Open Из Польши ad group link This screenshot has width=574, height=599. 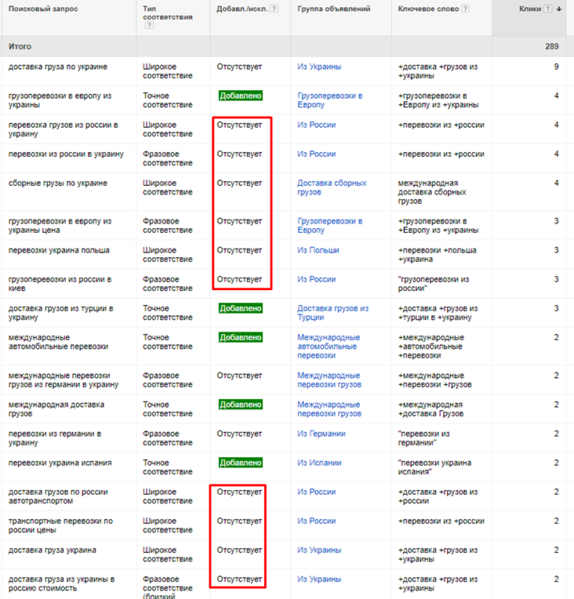click(x=318, y=250)
